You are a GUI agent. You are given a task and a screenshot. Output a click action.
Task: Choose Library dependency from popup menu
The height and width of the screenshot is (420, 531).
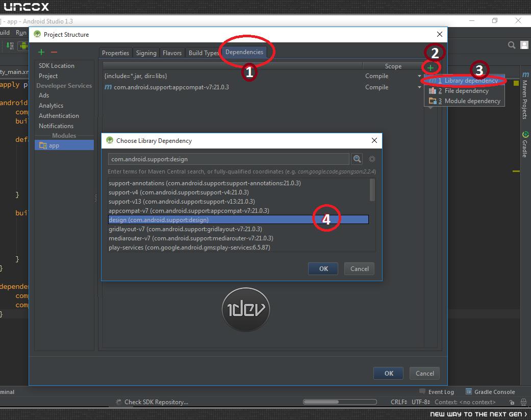[x=464, y=81]
